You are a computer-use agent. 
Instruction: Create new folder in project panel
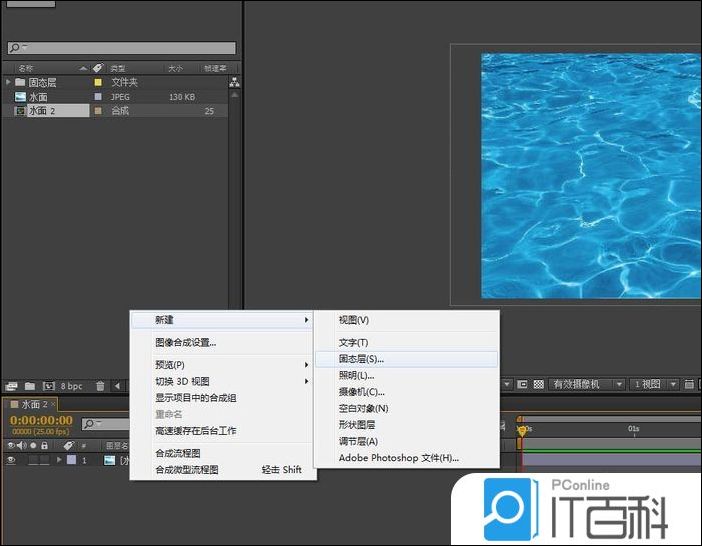(x=29, y=385)
